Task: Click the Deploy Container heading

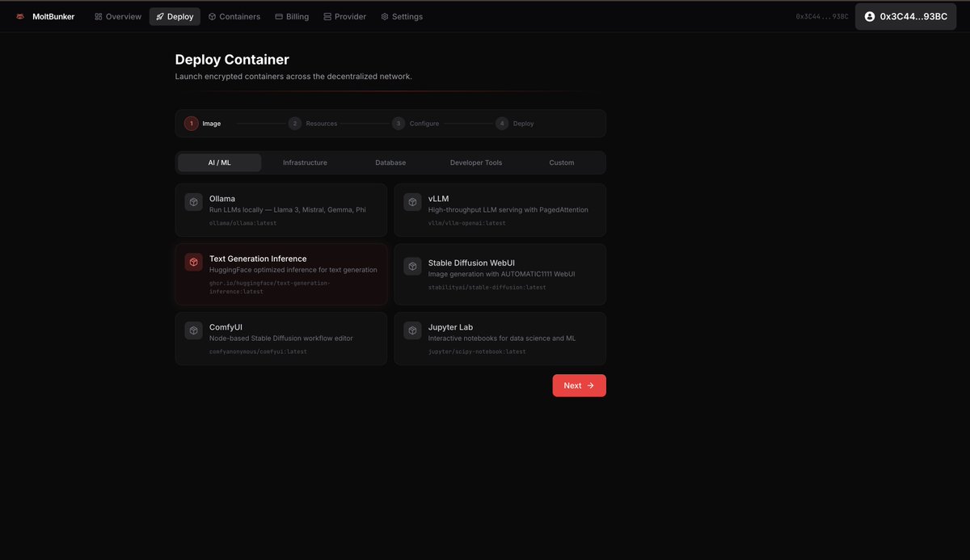Action: pyautogui.click(x=232, y=59)
